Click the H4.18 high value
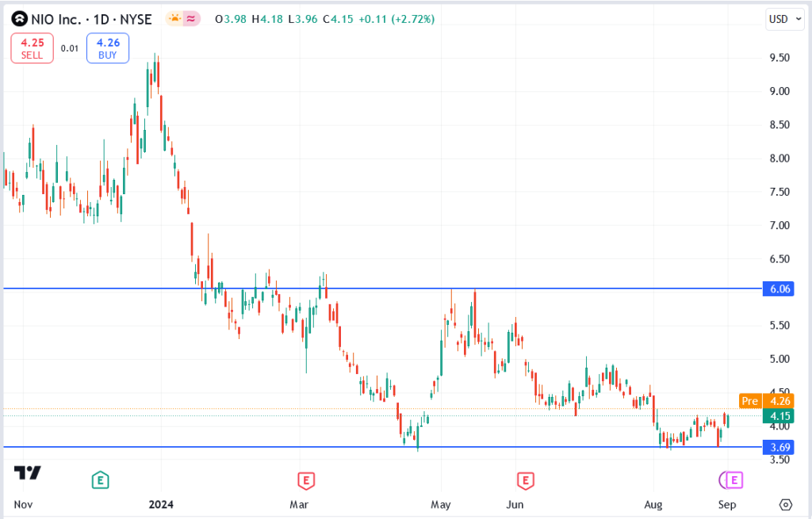This screenshot has width=812, height=519. click(x=267, y=19)
